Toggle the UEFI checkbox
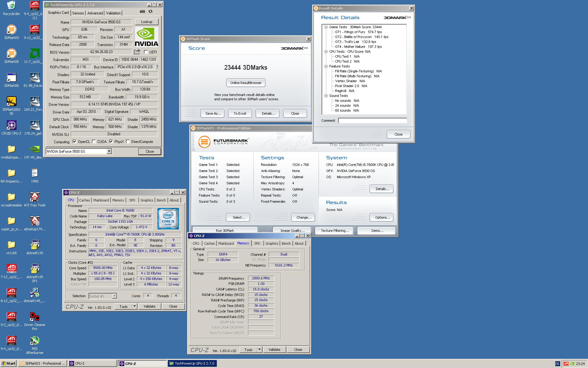The image size is (588, 368). [x=146, y=52]
